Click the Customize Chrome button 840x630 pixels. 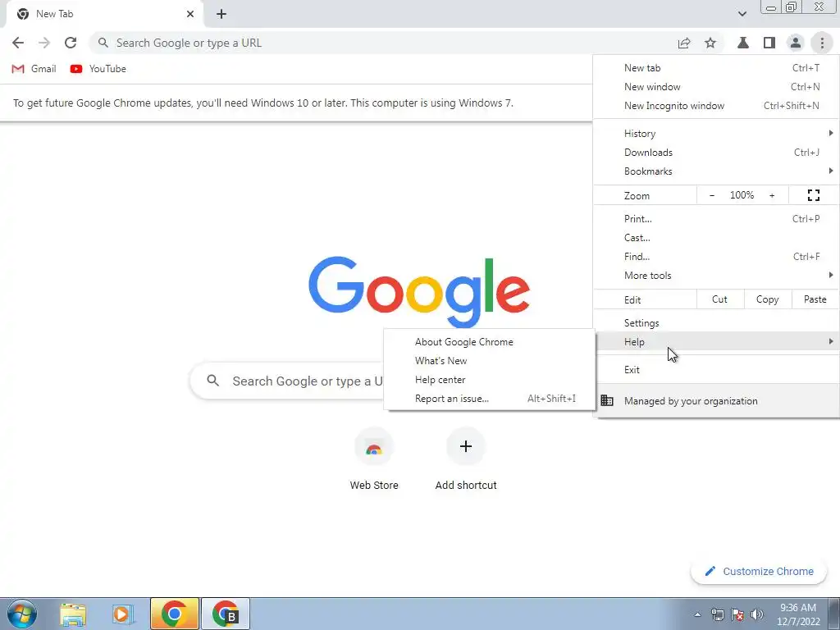[760, 571]
